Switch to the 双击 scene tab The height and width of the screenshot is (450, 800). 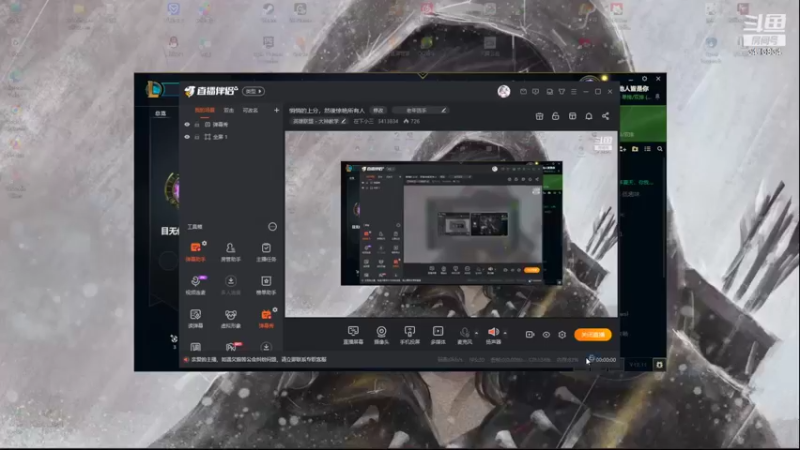pyautogui.click(x=229, y=110)
